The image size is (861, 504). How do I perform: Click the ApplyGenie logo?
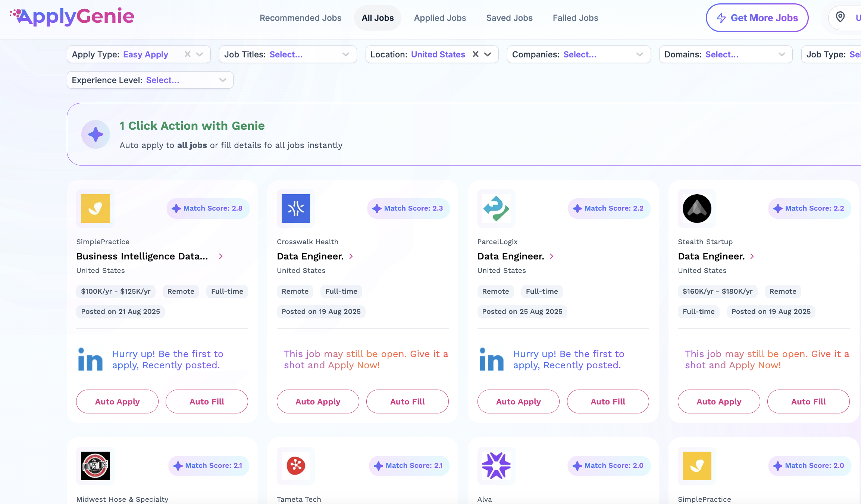tap(72, 17)
